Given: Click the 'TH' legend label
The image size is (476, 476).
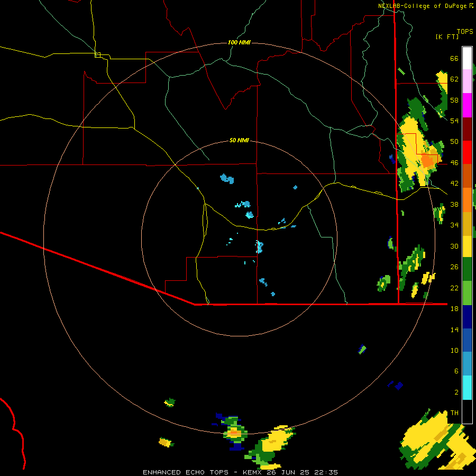Looking at the screenshot, I should 454,413.
